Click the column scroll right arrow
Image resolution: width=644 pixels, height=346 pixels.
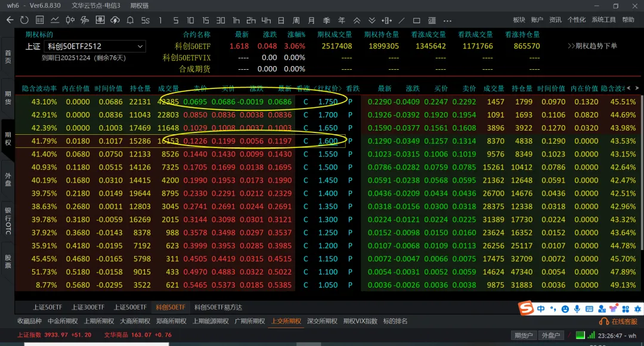(x=637, y=88)
